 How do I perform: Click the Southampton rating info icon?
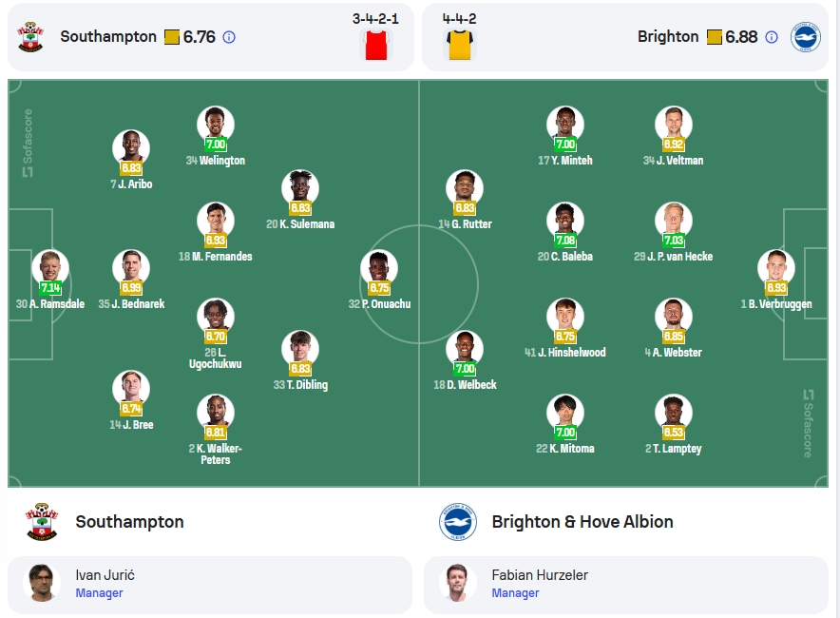(229, 37)
